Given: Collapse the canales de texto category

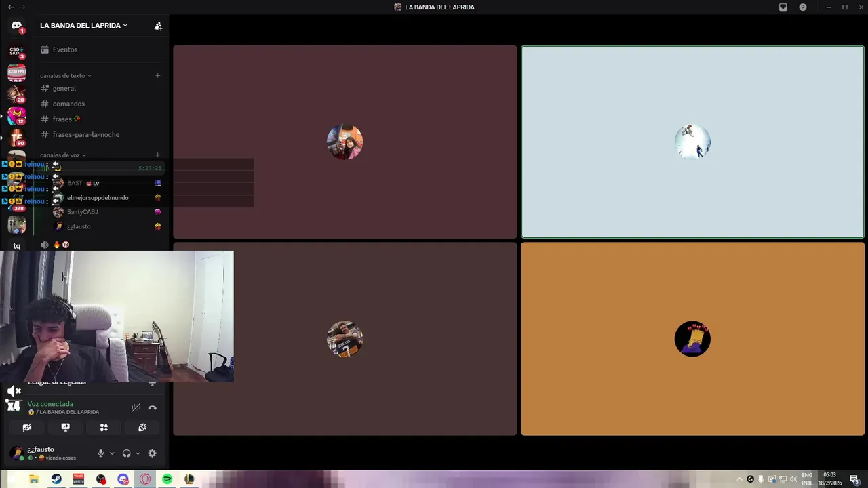Looking at the screenshot, I should pos(65,76).
